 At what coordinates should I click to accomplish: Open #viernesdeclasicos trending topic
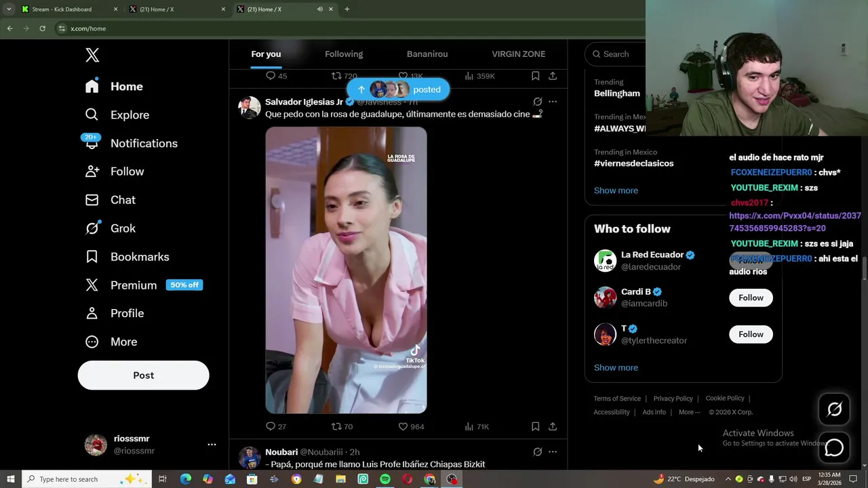coord(634,163)
